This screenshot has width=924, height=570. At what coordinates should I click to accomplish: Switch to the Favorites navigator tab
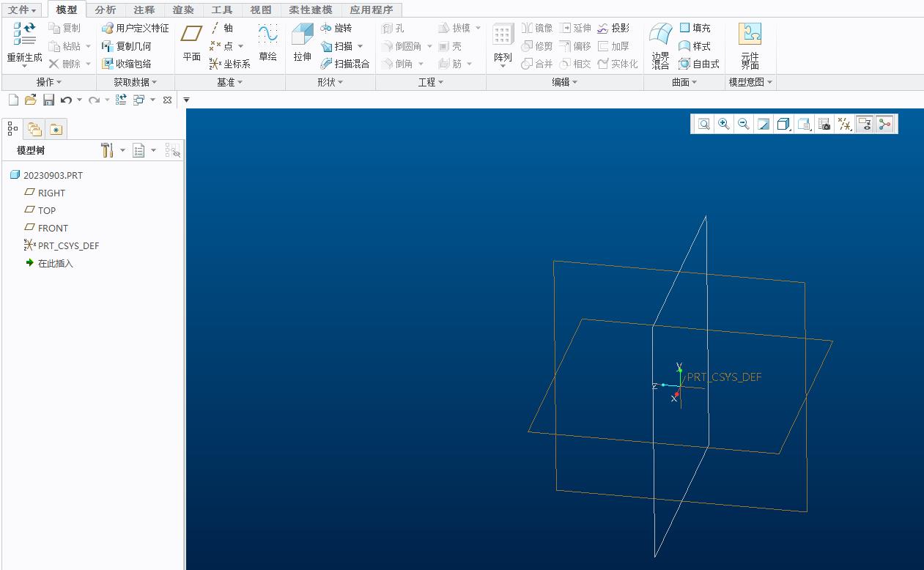(56, 130)
